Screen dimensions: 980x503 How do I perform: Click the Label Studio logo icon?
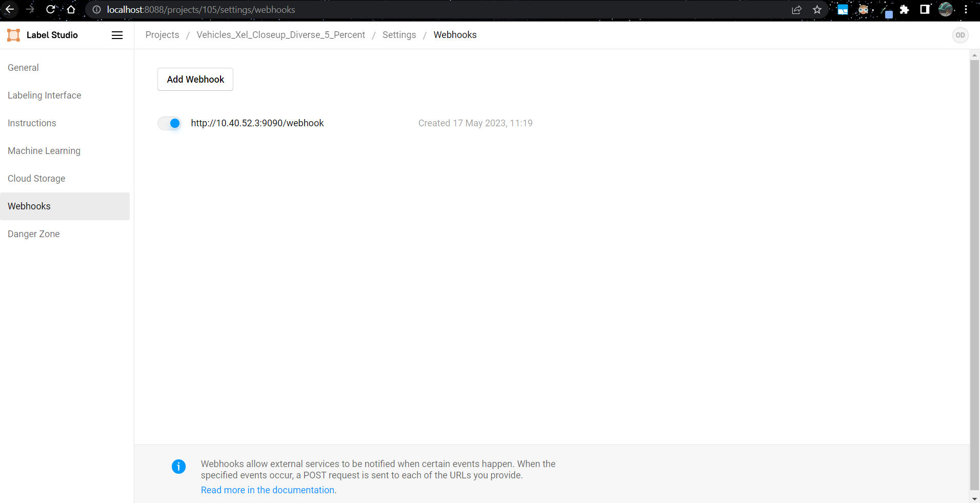point(13,35)
